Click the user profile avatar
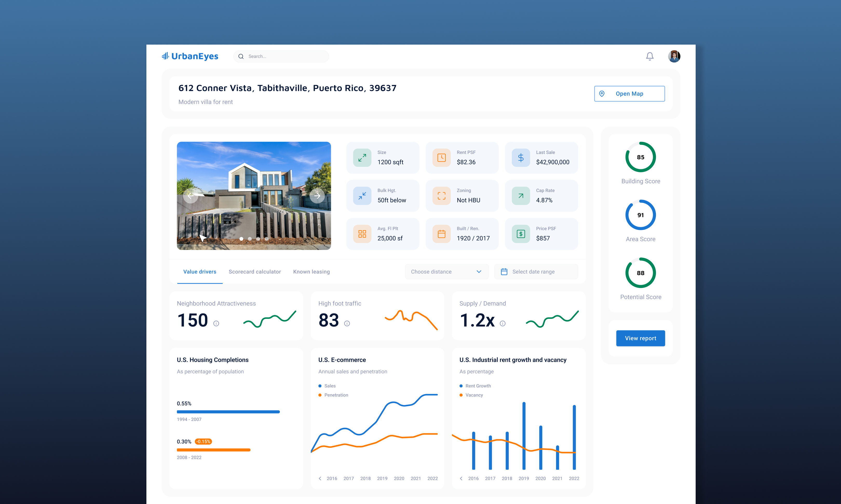 pos(674,56)
